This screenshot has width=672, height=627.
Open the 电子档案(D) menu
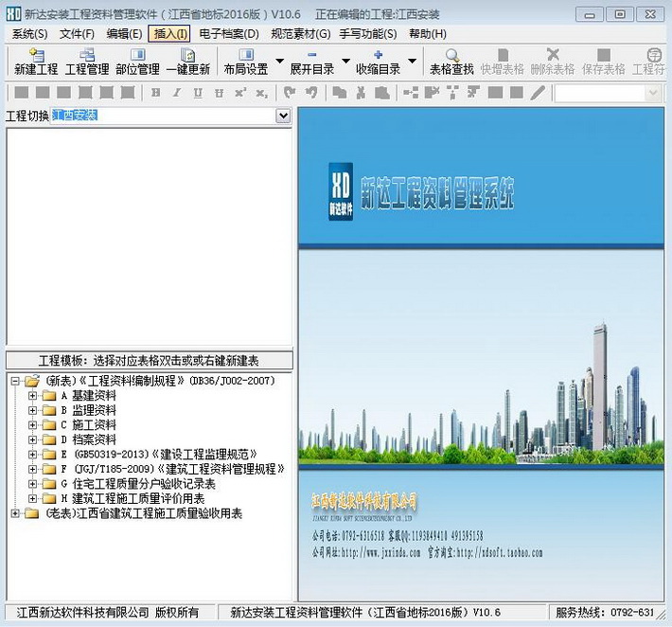pos(228,34)
